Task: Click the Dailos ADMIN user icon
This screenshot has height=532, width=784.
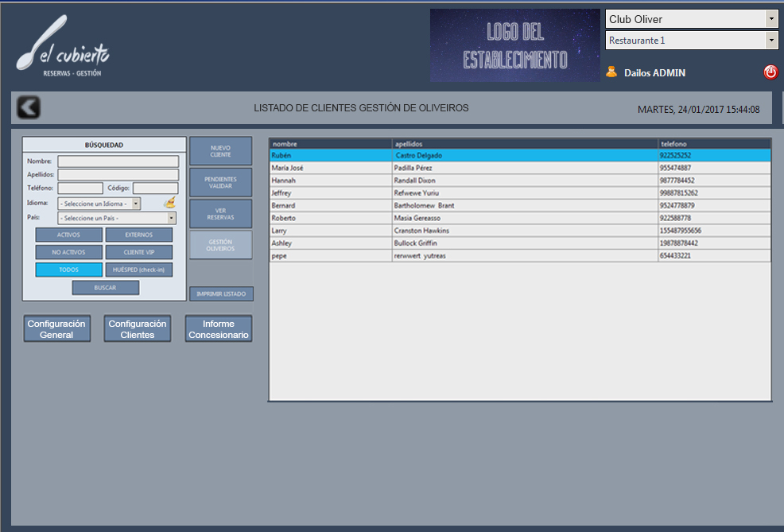Action: (x=611, y=72)
